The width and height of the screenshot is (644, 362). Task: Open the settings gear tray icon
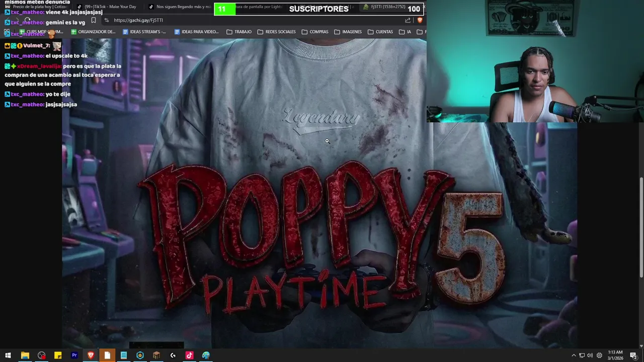tap(599, 355)
